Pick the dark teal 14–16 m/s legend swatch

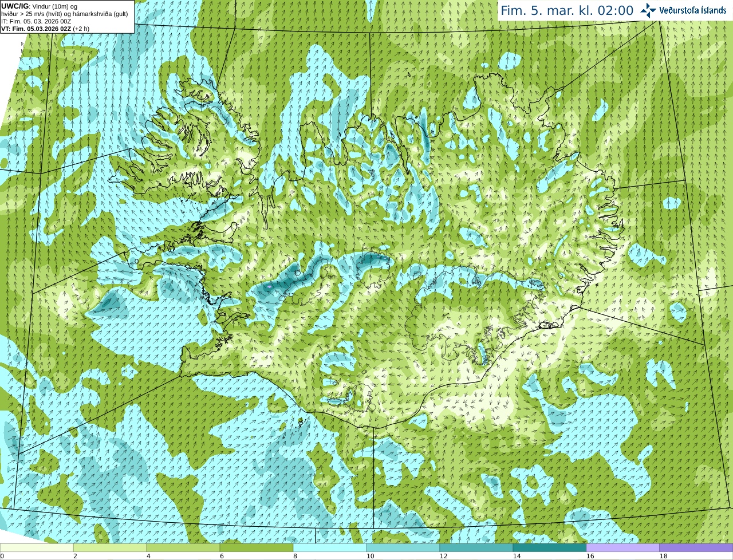coord(550,547)
